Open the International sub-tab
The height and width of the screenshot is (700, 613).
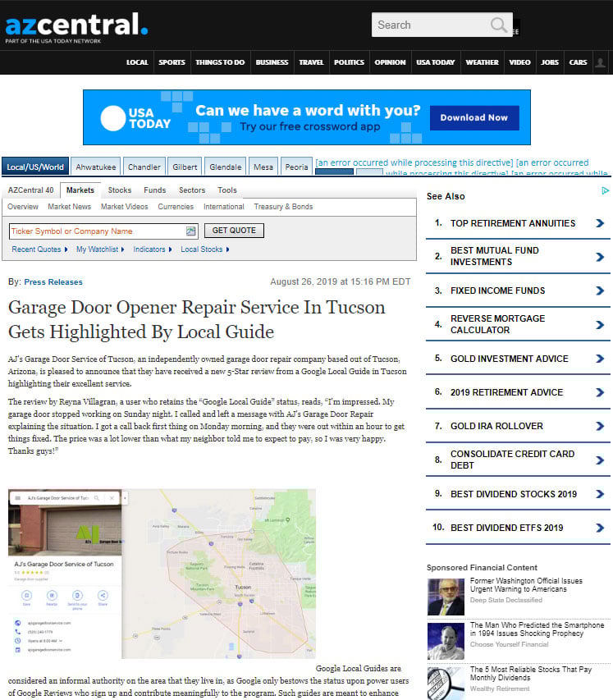pos(224,207)
